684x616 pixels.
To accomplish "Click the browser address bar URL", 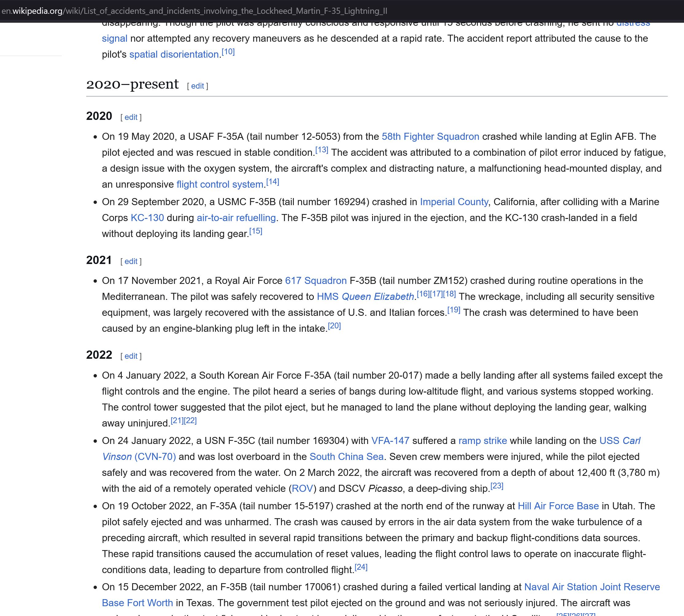I will 194,11.
